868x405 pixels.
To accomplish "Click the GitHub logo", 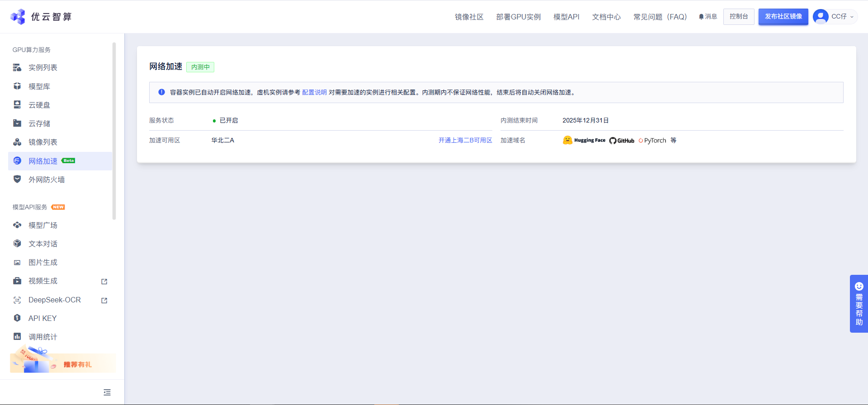I will pyautogui.click(x=622, y=141).
